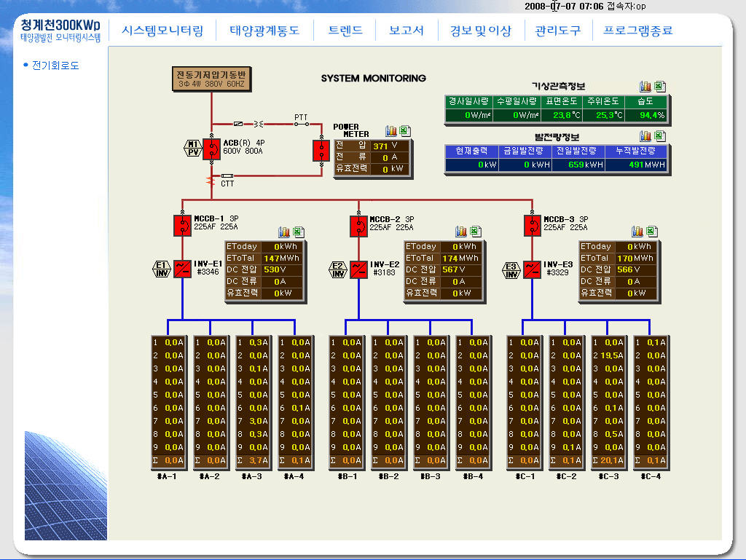
Task: Export INV-E2 data with the Excel icon
Action: [x=475, y=232]
